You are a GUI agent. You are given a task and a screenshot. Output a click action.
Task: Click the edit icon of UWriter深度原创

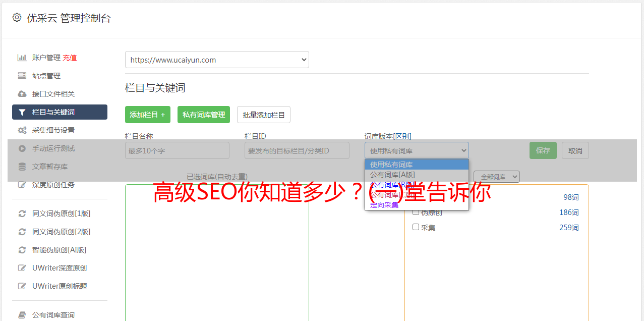tap(22, 268)
